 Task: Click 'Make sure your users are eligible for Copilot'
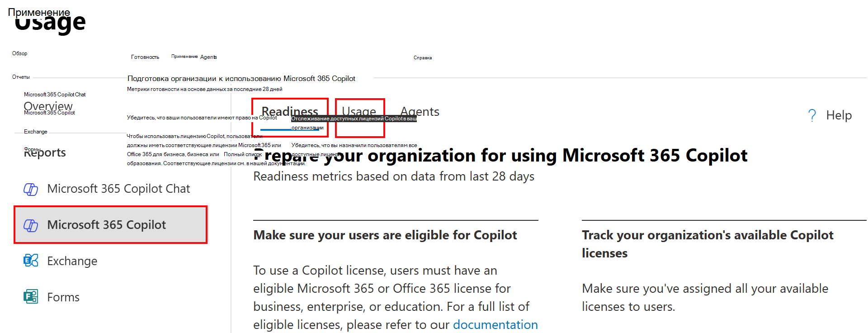[385, 235]
